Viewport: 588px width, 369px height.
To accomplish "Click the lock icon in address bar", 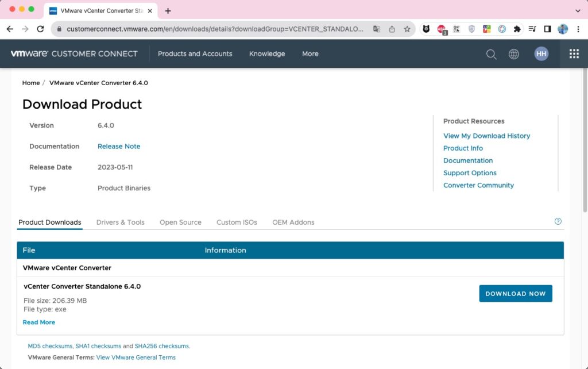I will coord(59,29).
